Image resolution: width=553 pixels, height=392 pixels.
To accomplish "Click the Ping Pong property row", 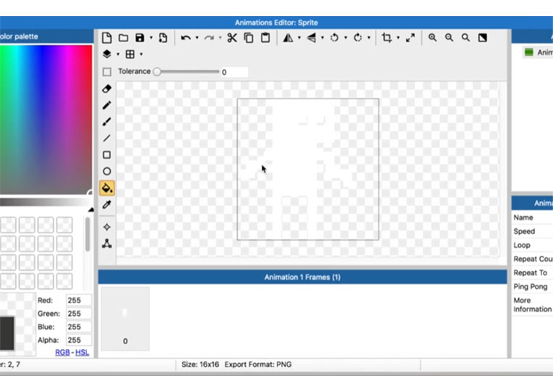I will click(532, 287).
